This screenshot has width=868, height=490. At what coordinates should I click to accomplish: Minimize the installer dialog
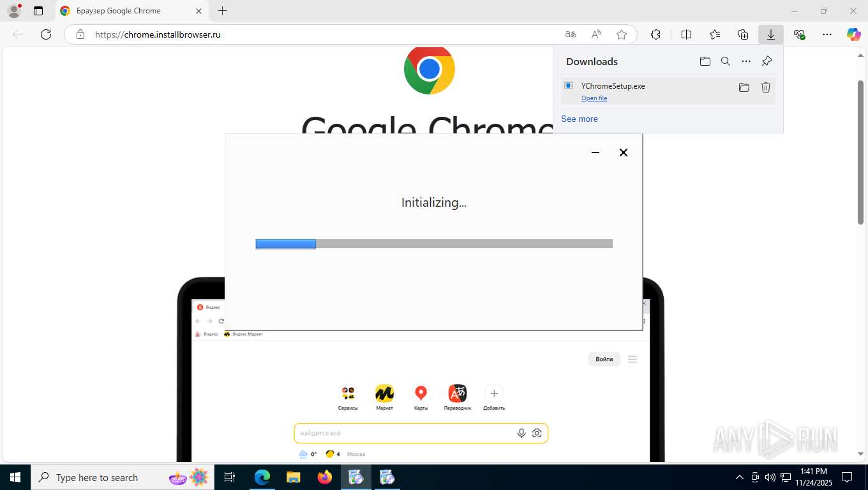pyautogui.click(x=595, y=152)
